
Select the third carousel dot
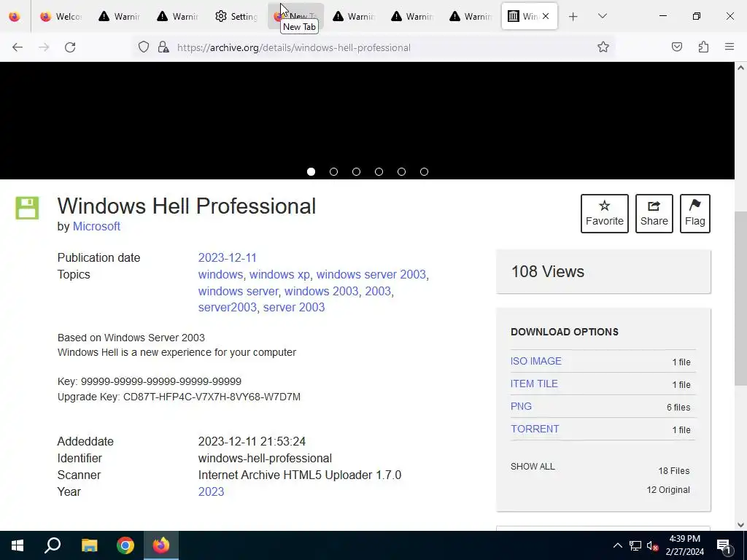[x=356, y=171]
